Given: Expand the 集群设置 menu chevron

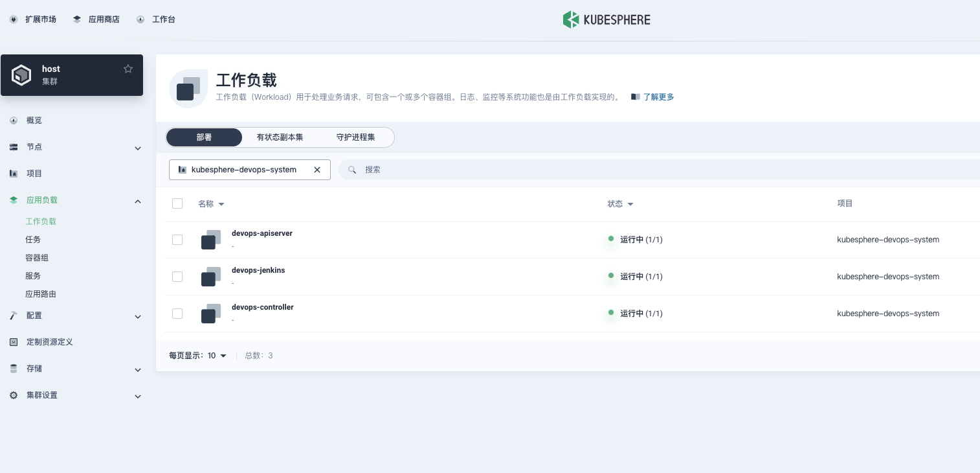Looking at the screenshot, I should click(x=138, y=397).
